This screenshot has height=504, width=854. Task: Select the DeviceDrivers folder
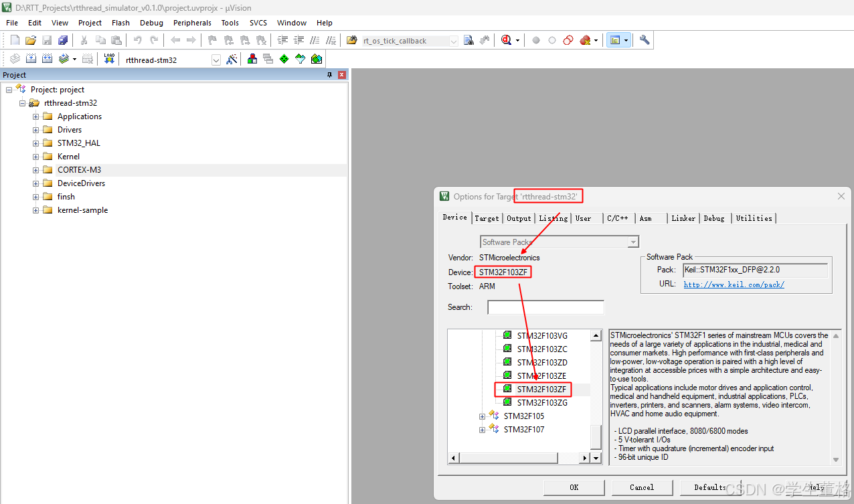(81, 183)
